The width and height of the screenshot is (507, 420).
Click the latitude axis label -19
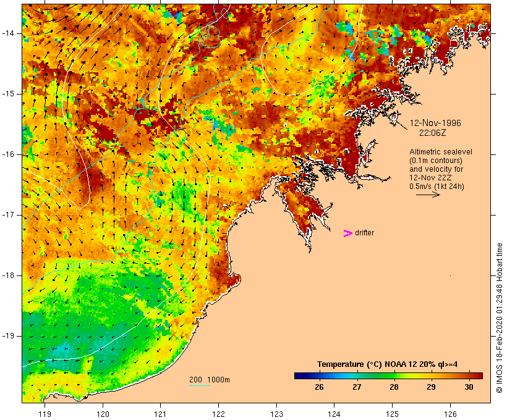[x=8, y=336]
